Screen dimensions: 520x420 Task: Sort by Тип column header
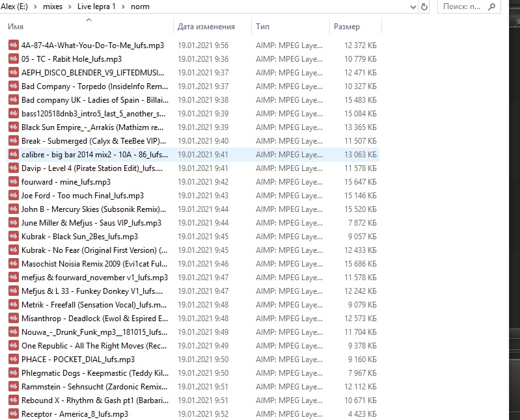pos(262,27)
